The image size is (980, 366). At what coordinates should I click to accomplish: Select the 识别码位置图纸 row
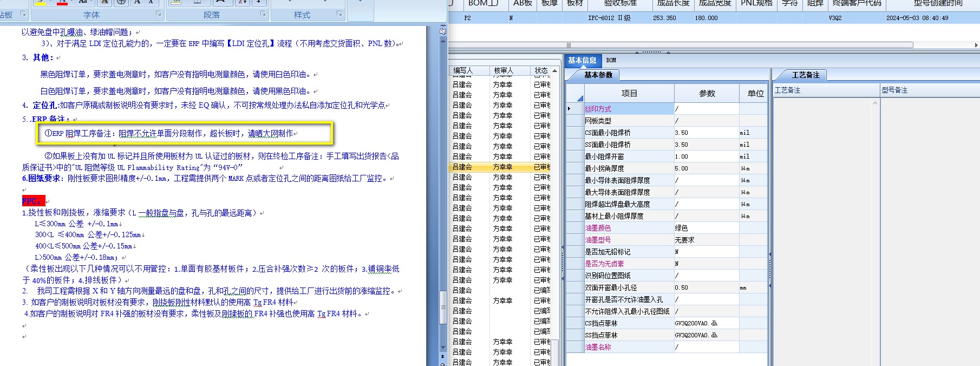point(667,276)
